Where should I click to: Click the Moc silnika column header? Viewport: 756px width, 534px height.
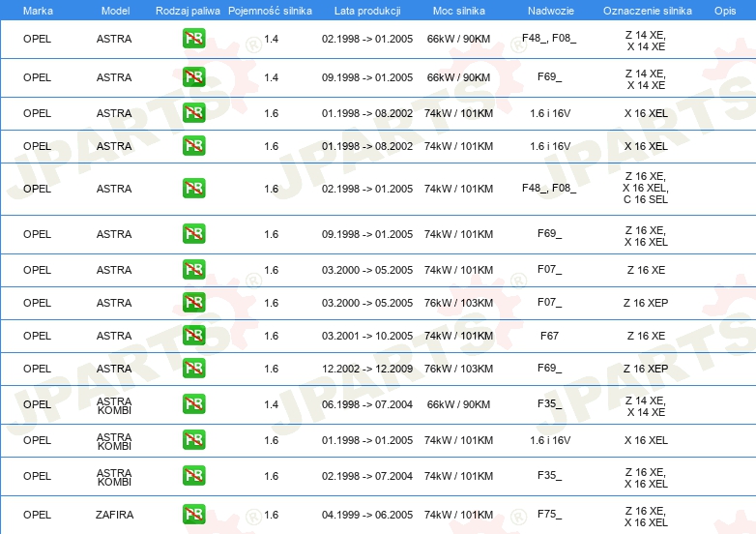pyautogui.click(x=459, y=11)
